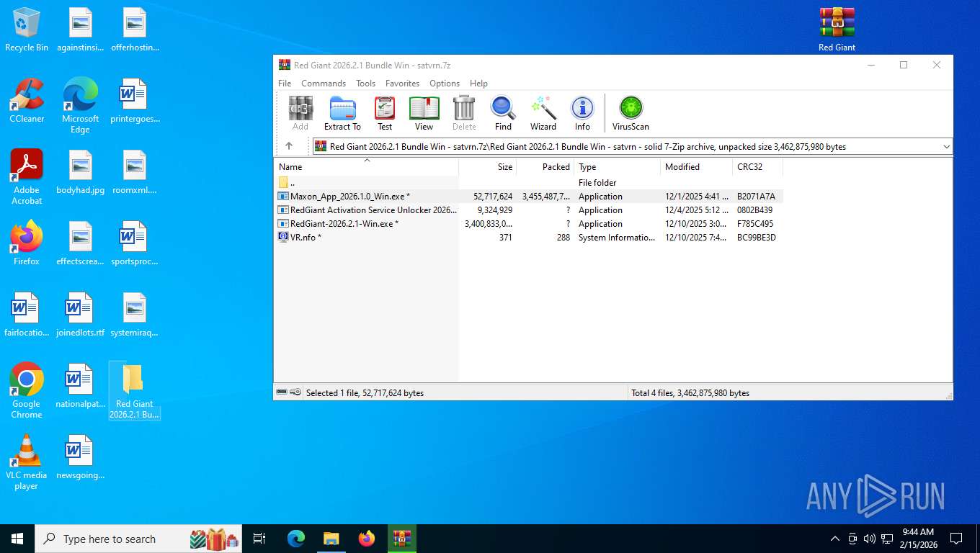Open the notification center icon
980x553 pixels.
pos(956,539)
